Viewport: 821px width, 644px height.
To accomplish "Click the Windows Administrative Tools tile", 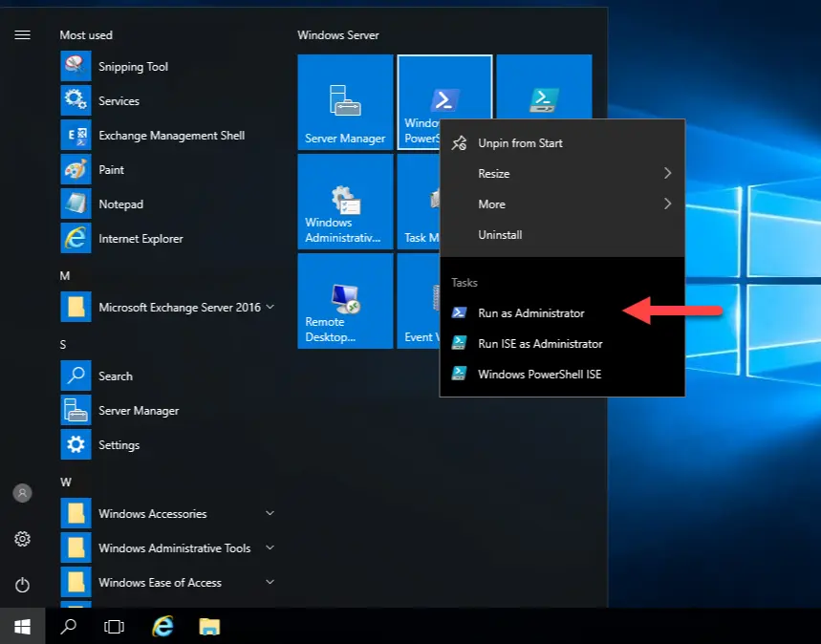I will point(345,202).
